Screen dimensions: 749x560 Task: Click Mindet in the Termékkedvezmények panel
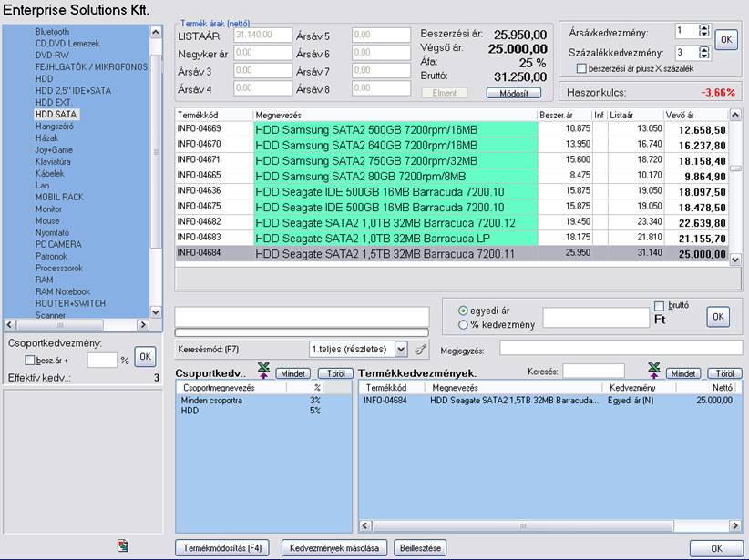pyautogui.click(x=683, y=373)
